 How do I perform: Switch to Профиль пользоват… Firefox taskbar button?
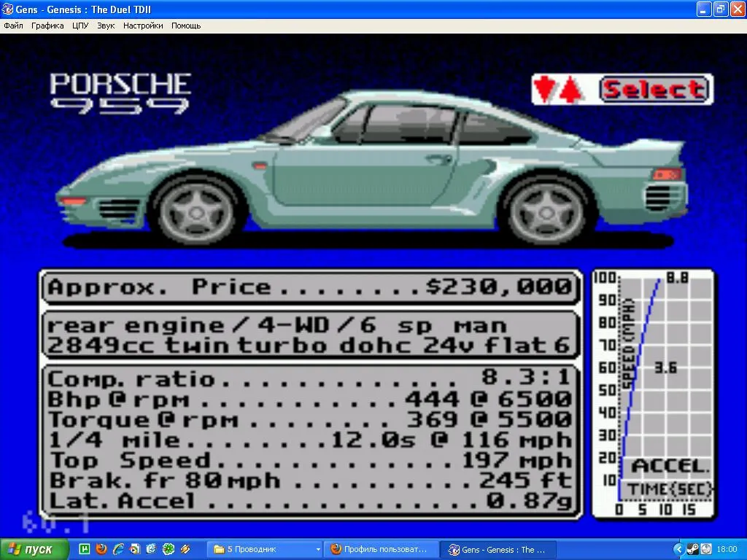pos(381,550)
